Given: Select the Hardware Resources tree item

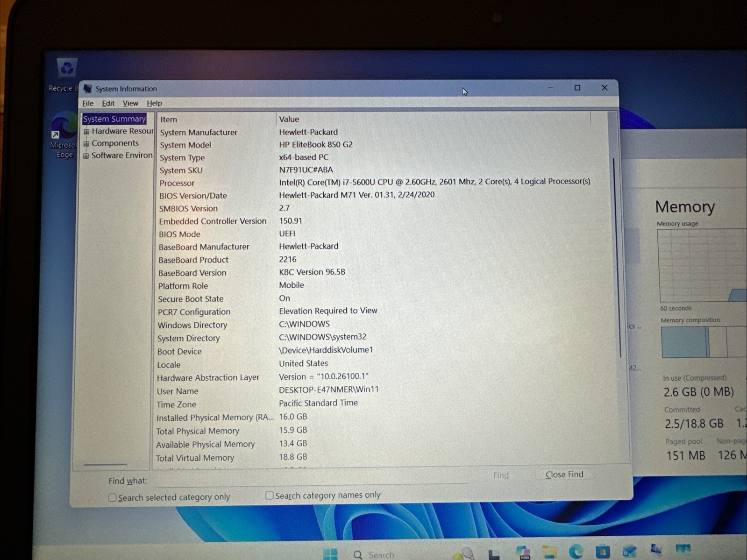Looking at the screenshot, I should pyautogui.click(x=122, y=131).
